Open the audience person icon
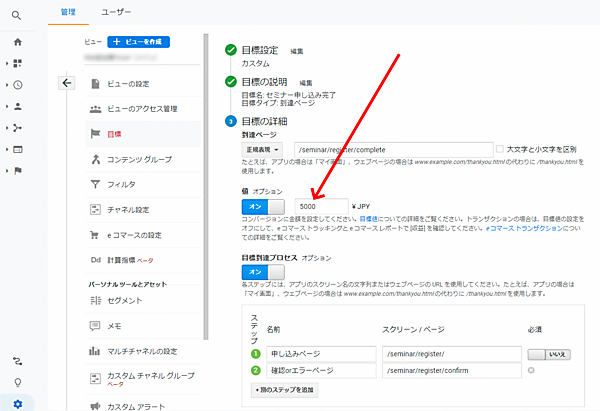 17,105
